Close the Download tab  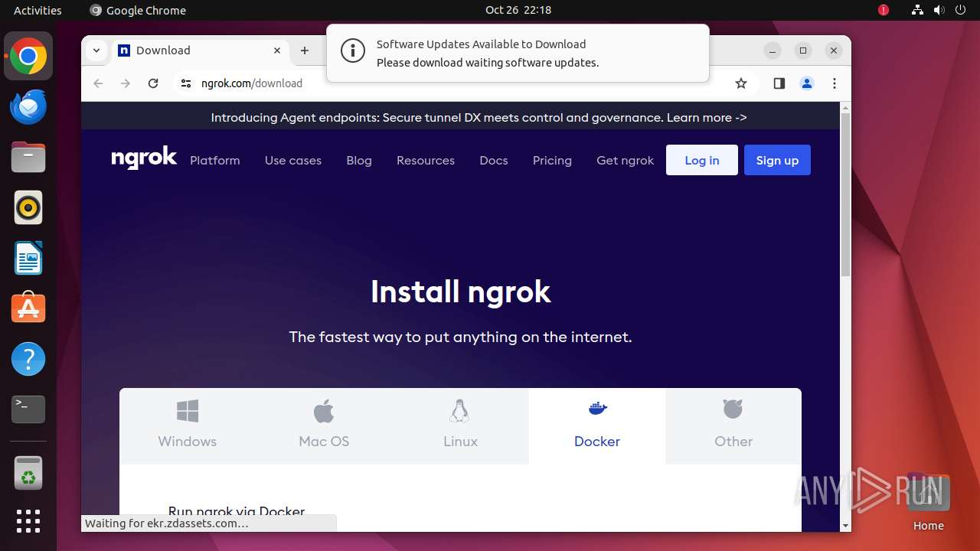tap(277, 51)
